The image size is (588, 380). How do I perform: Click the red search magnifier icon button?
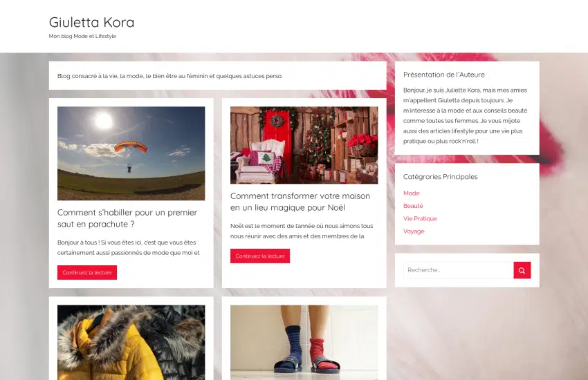point(522,270)
